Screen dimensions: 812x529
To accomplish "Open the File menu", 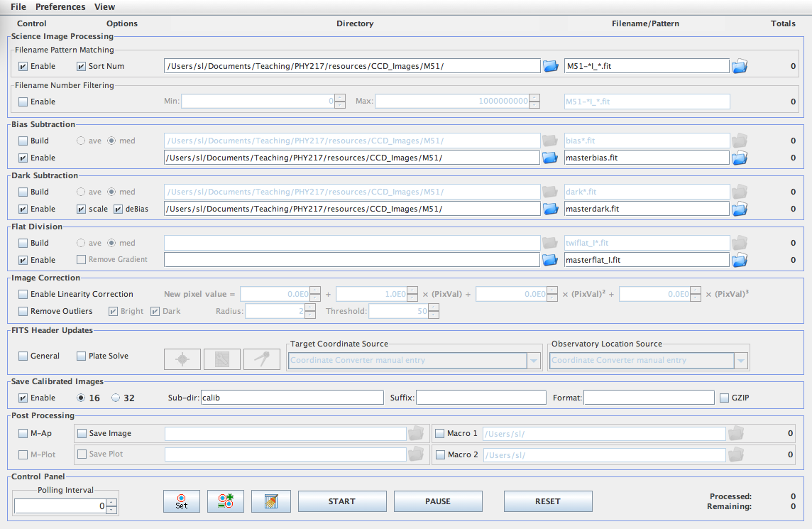I will (x=18, y=6).
